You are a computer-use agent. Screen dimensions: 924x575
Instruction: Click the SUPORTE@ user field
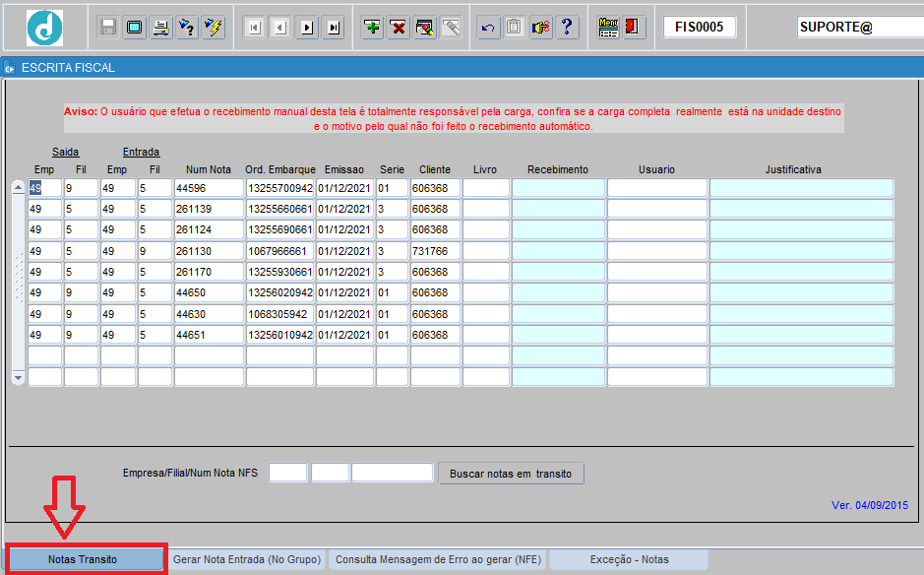860,28
